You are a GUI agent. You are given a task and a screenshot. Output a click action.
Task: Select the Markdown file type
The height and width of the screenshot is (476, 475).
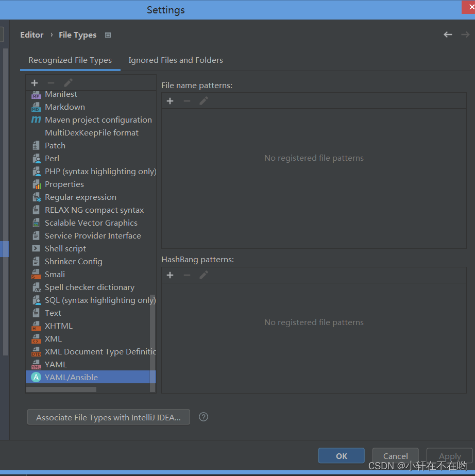(65, 107)
